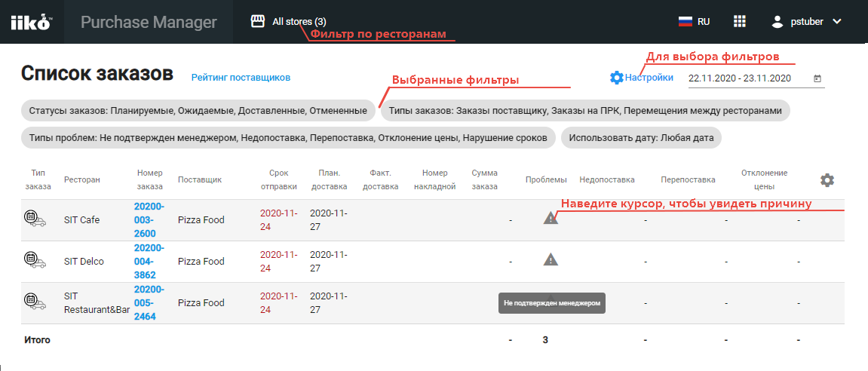The height and width of the screenshot is (371, 868).
Task: Open the table column settings gear
Action: (x=827, y=179)
